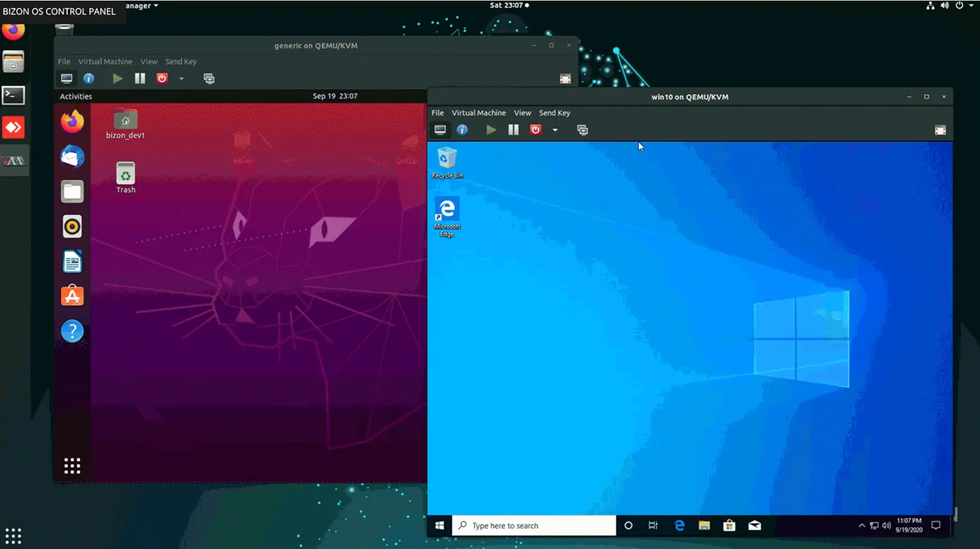This screenshot has height=549, width=980.
Task: Run the generic virtual machine
Action: pos(118,78)
